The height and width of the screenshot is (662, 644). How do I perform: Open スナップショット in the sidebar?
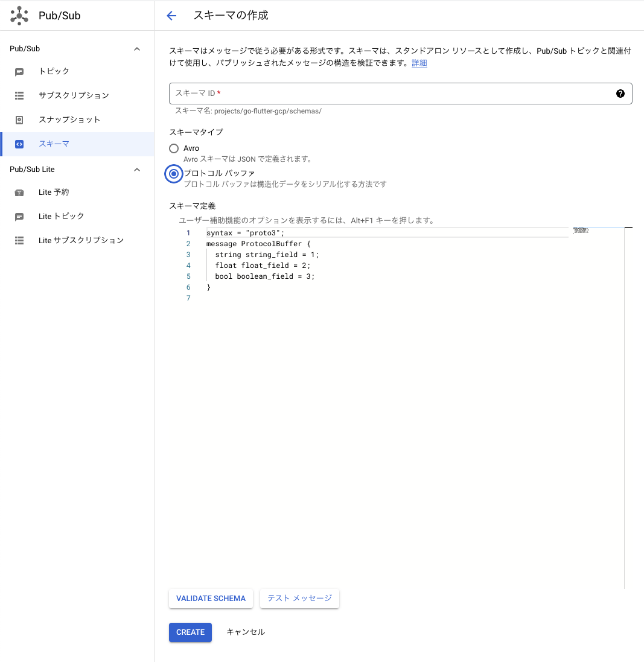pyautogui.click(x=77, y=119)
